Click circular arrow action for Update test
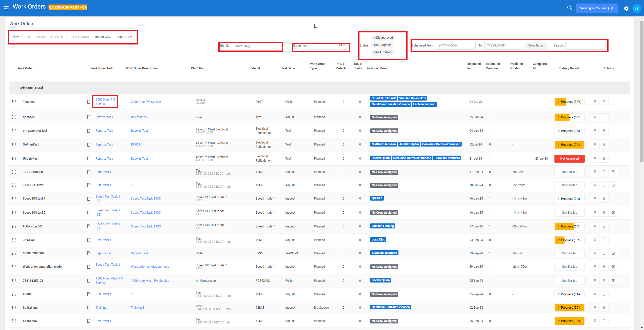 pos(604,159)
